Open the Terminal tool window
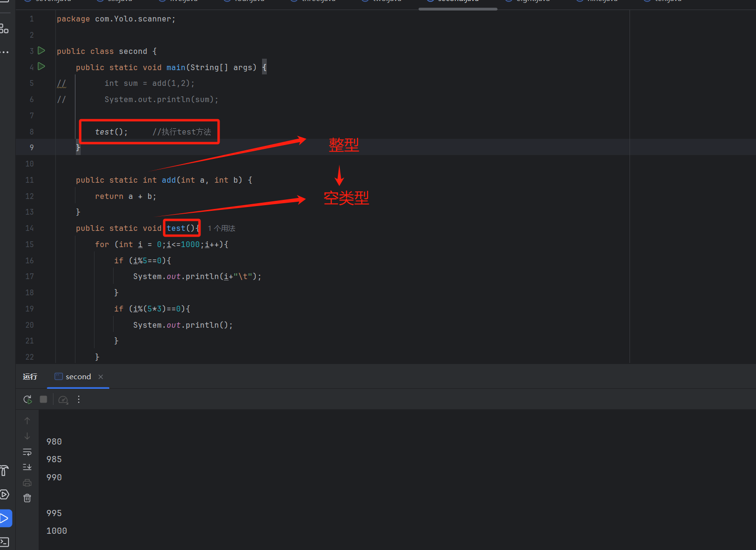Image resolution: width=756 pixels, height=550 pixels. point(4,542)
